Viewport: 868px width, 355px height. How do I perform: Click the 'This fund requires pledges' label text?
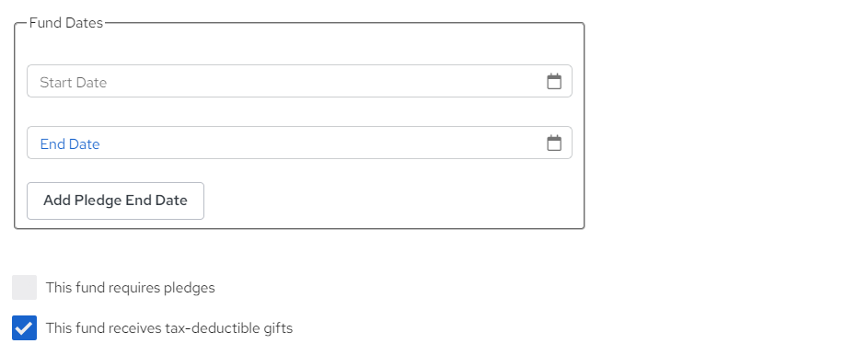(131, 288)
